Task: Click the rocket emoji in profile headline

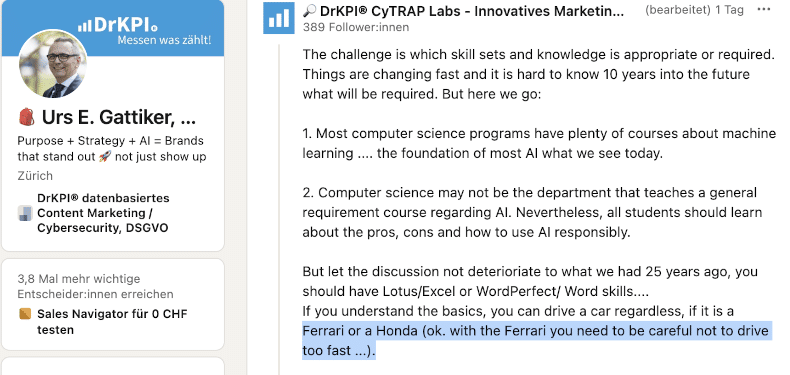Action: click(104, 157)
